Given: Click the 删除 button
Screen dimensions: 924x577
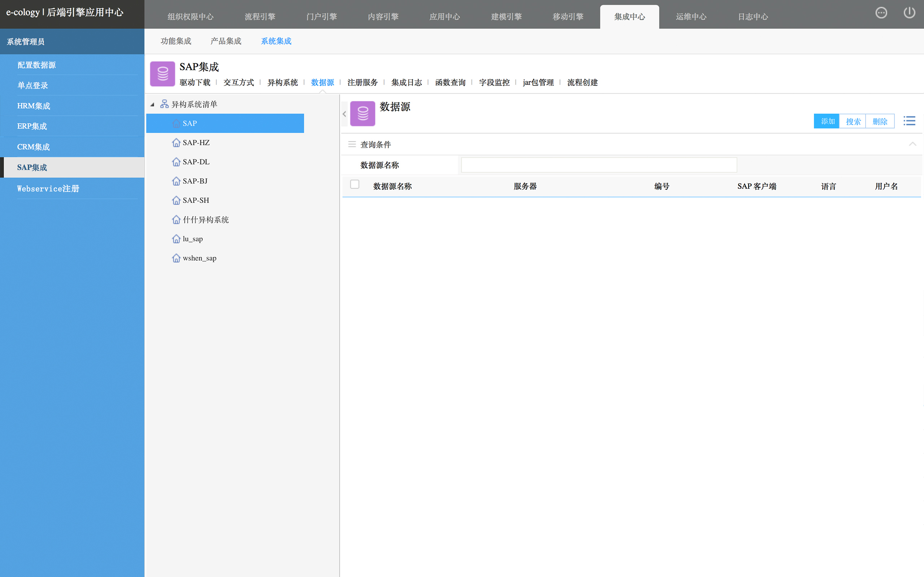Looking at the screenshot, I should (x=880, y=122).
